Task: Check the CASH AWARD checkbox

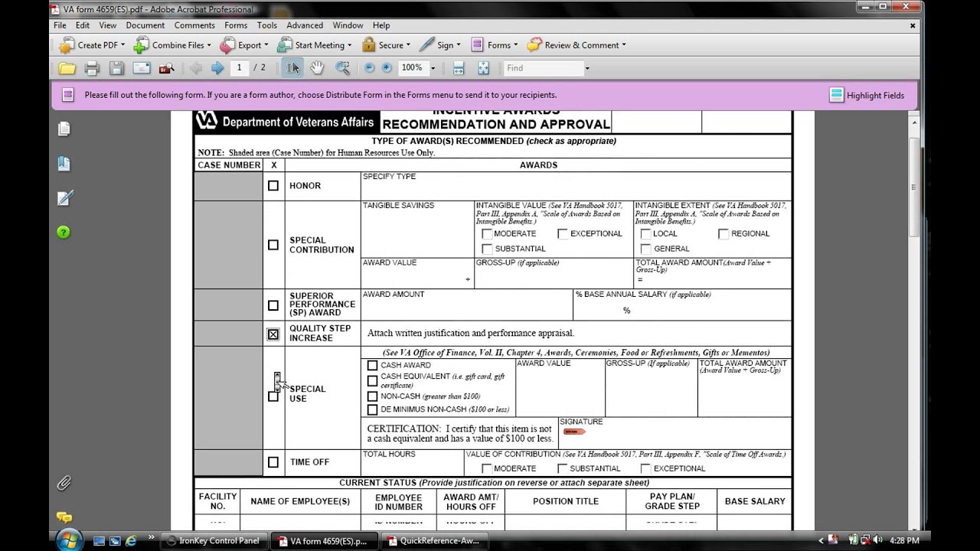Action: pyautogui.click(x=372, y=365)
